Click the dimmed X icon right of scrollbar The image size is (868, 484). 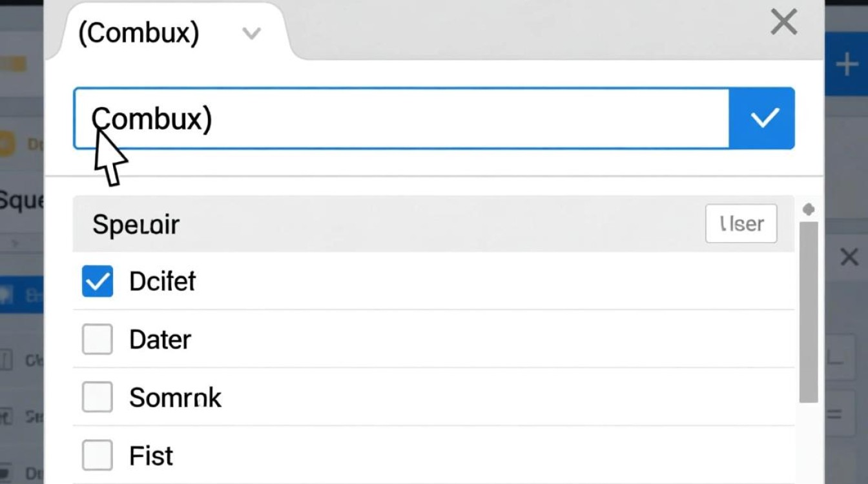(x=848, y=257)
